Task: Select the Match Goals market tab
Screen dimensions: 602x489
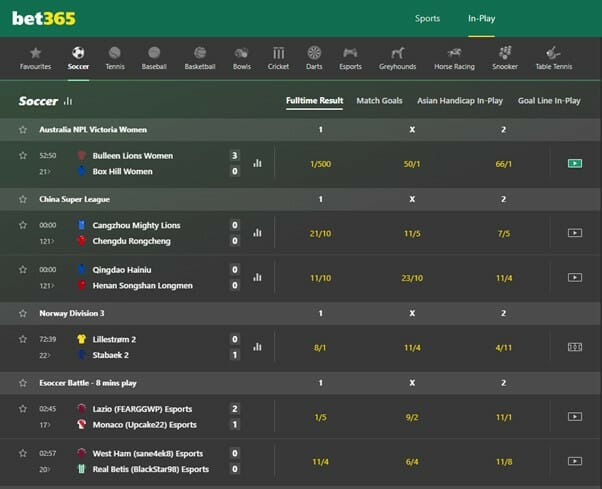Action: 379,101
